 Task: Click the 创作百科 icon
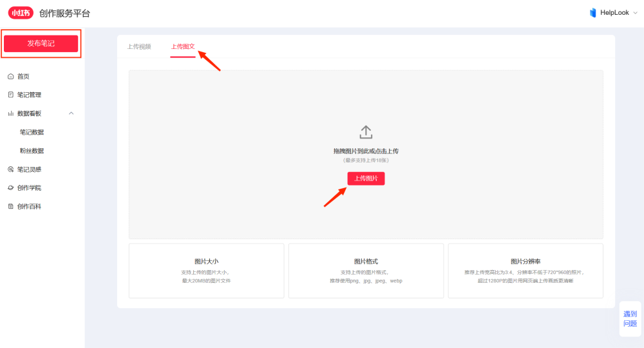click(x=11, y=206)
